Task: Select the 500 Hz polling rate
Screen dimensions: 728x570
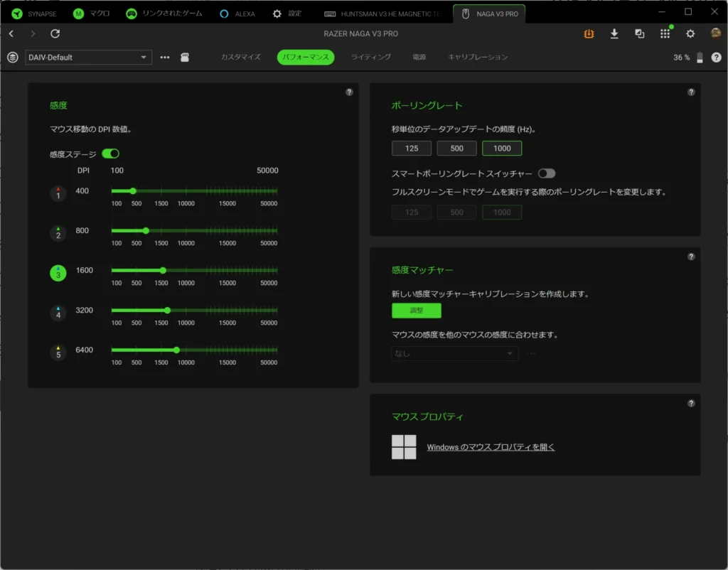Action: click(x=456, y=148)
